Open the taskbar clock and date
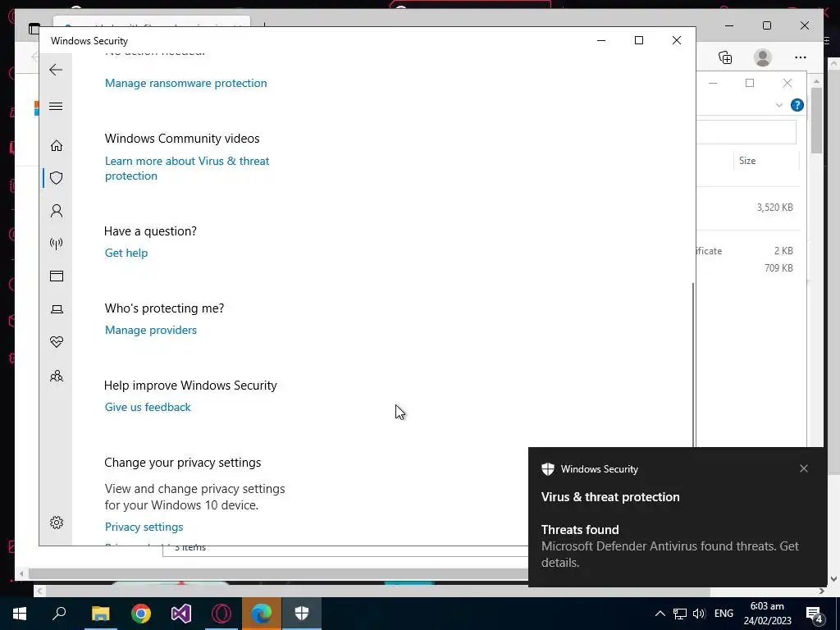Viewport: 840px width, 630px height. pos(767,614)
